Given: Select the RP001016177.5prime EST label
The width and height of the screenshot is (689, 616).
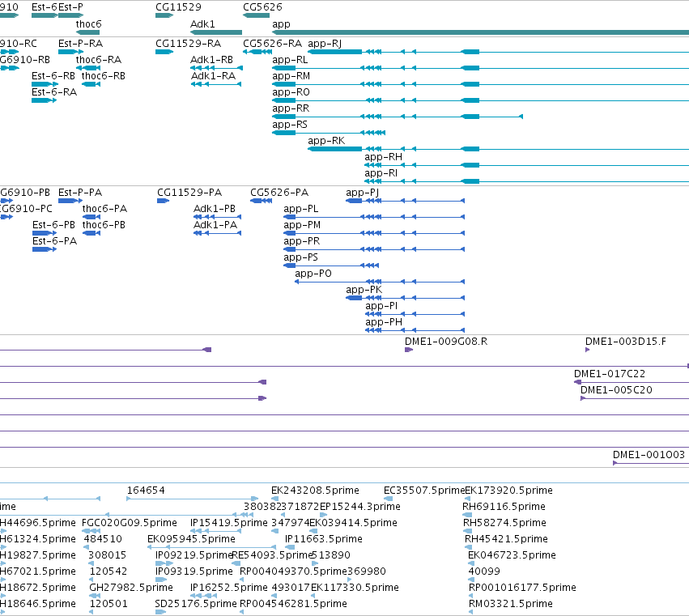Looking at the screenshot, I should tap(522, 588).
